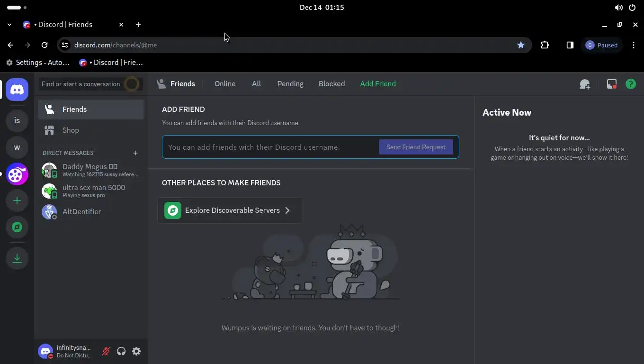This screenshot has height=364, width=644.
Task: Click the discord.com address bar URL
Action: point(116,45)
